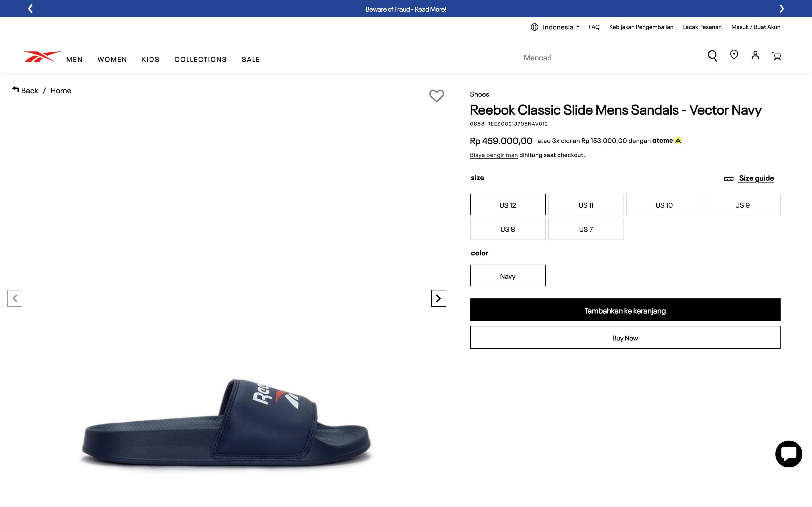Select size US 7
Screen dimensions: 812x507
586,229
